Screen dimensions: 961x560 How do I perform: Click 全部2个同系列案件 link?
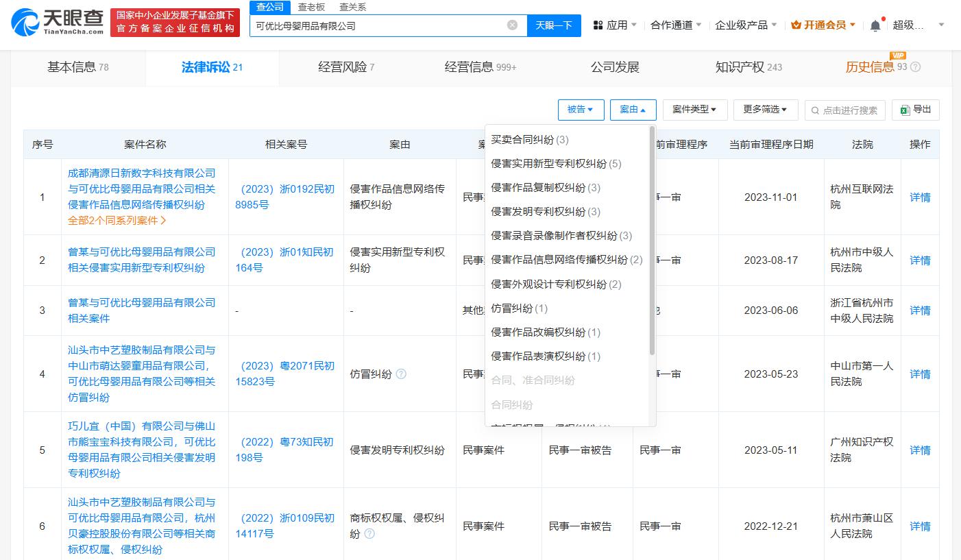click(117, 221)
